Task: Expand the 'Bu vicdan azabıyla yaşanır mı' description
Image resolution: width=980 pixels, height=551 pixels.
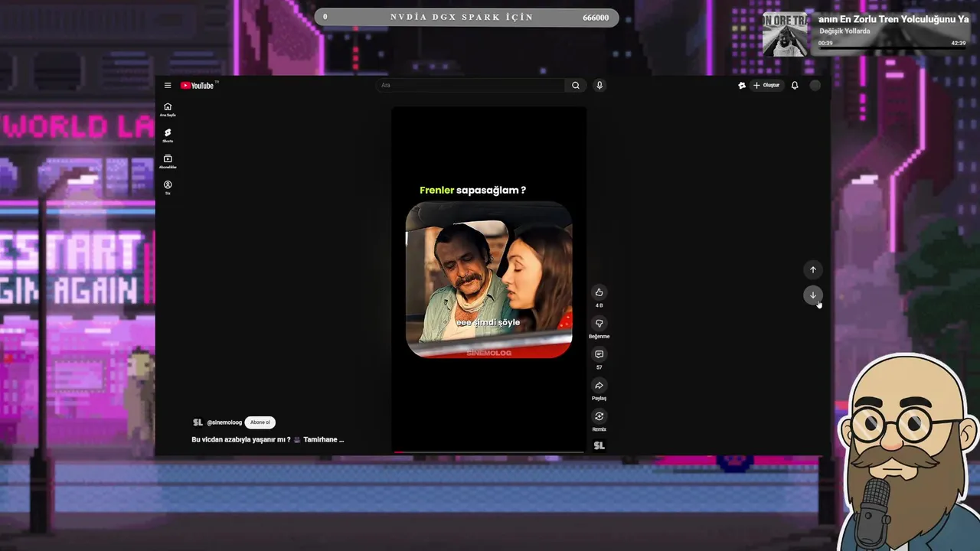Action: [x=268, y=440]
